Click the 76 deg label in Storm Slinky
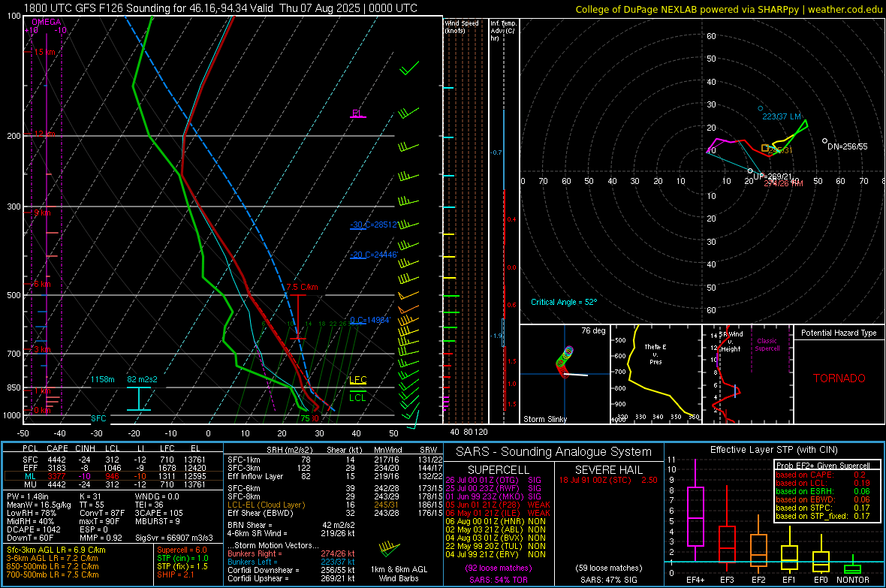886x588 pixels. tap(593, 330)
